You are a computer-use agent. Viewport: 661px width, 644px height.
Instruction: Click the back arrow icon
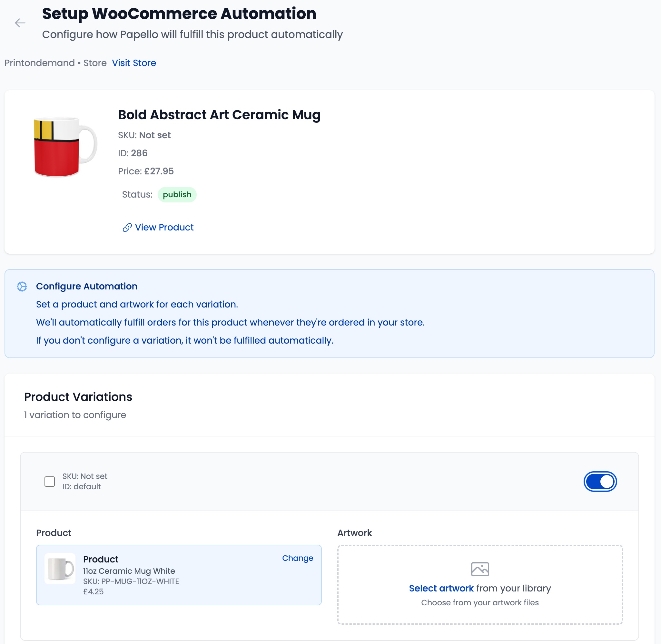[20, 23]
